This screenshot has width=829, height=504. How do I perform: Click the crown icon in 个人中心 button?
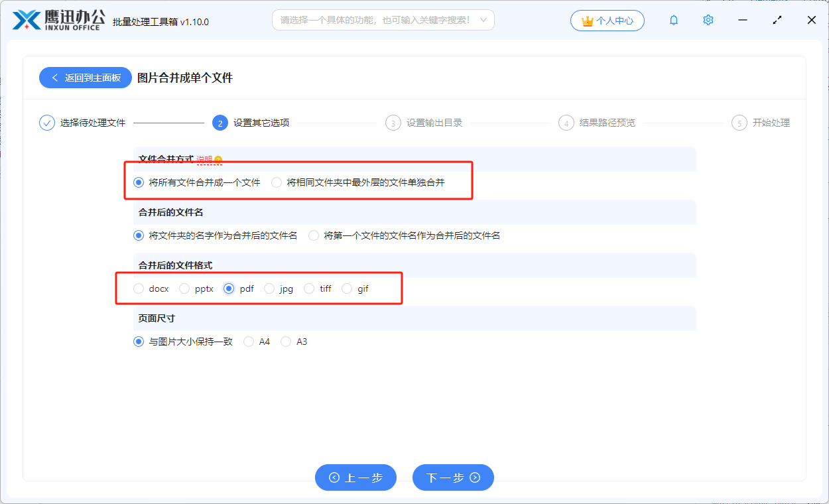pyautogui.click(x=587, y=21)
